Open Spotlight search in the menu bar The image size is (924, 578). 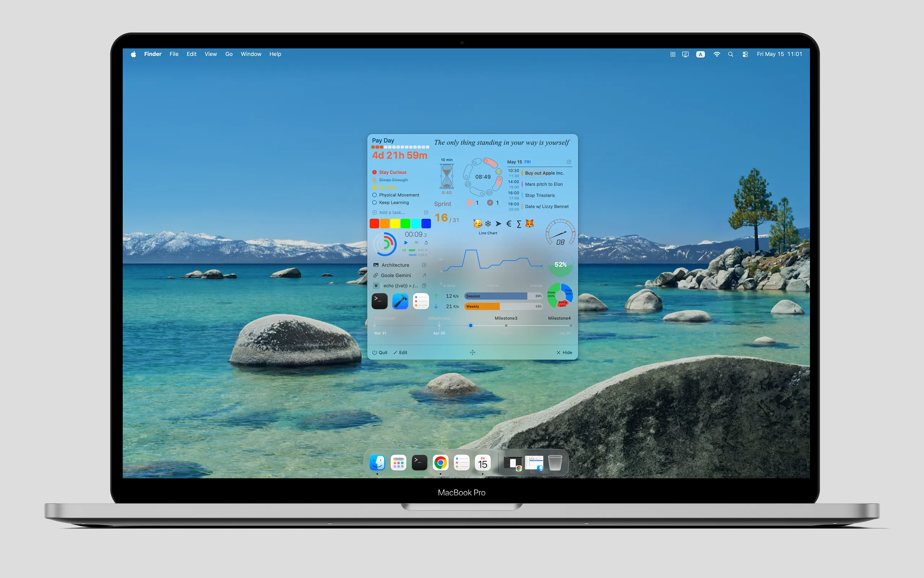pos(731,54)
